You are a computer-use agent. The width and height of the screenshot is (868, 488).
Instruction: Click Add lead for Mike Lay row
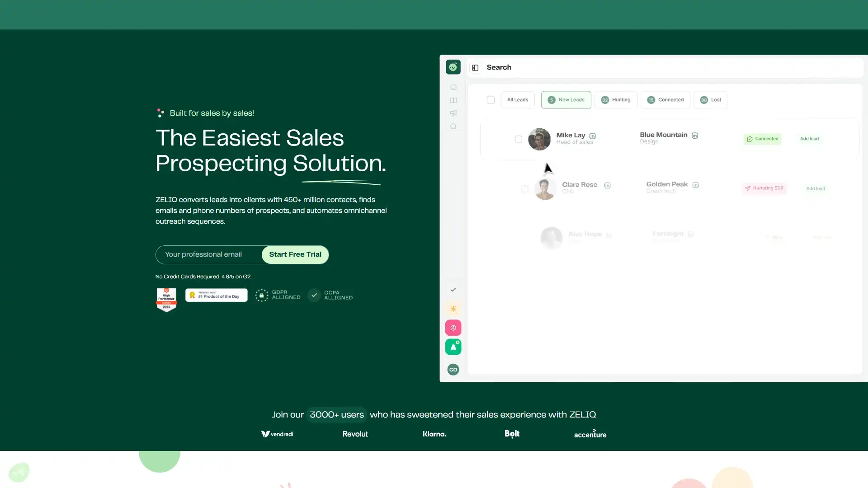click(809, 138)
